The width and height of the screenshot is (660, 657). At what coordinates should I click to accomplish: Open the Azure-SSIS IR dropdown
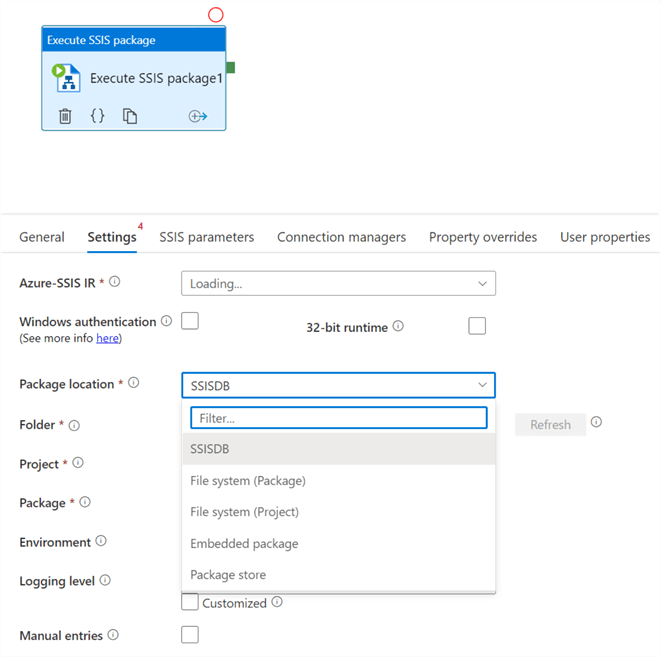338,283
